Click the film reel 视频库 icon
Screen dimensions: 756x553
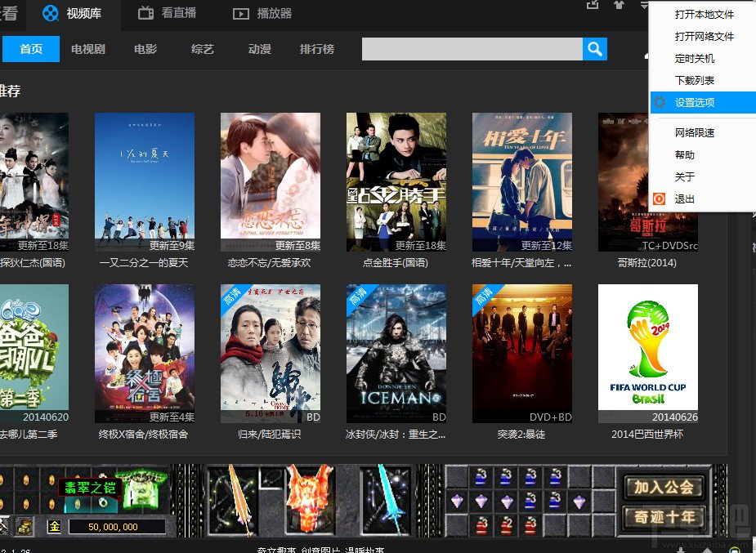pos(50,13)
